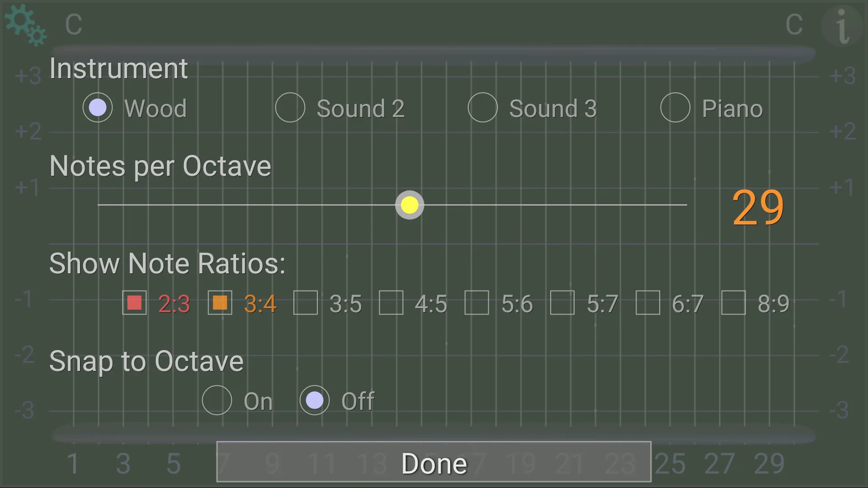Select the 2:3 note ratio checkbox
The image size is (868, 488).
134,303
